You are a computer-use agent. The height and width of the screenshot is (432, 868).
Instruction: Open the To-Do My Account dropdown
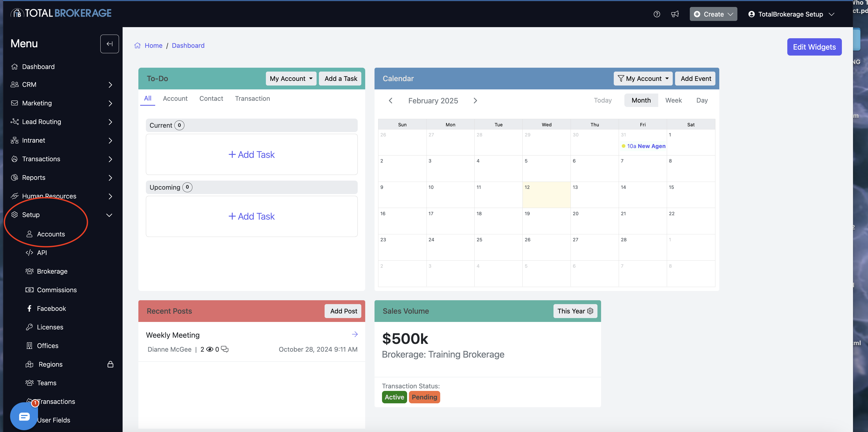coord(291,79)
